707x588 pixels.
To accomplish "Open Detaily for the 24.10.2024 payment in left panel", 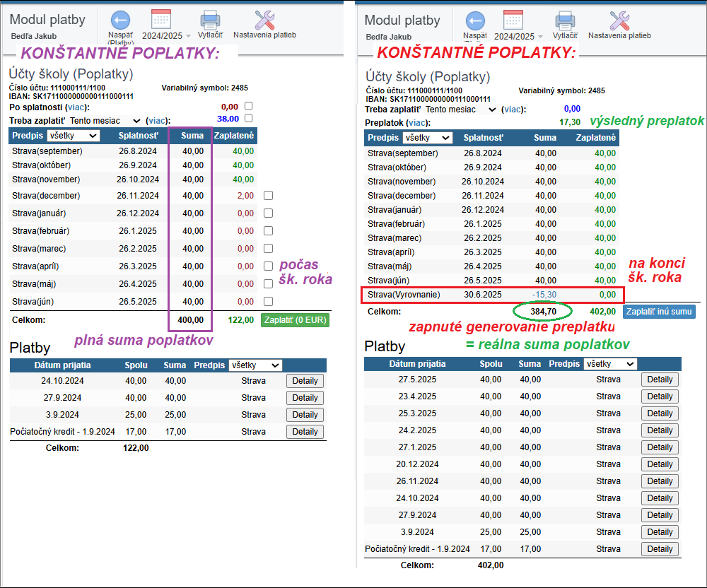I will (305, 381).
